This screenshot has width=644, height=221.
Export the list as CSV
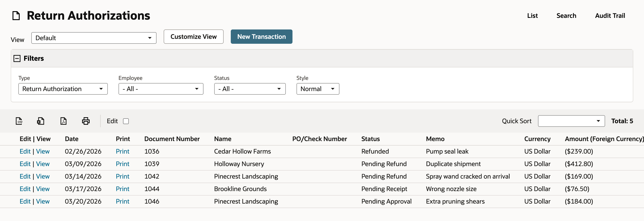pyautogui.click(x=19, y=121)
